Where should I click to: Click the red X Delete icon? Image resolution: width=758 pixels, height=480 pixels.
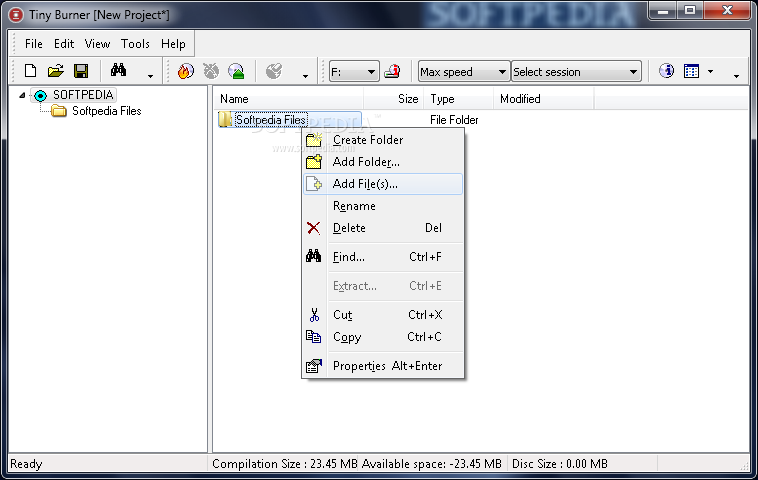pos(314,228)
